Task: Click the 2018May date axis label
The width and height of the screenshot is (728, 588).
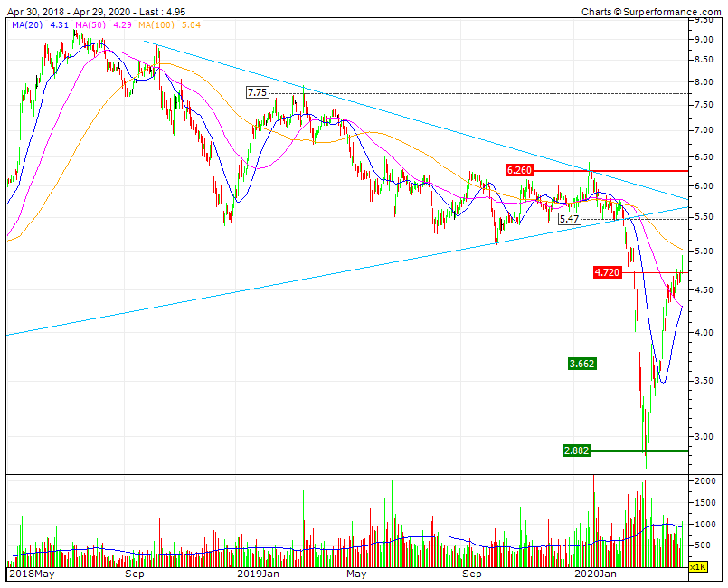Action: [32, 574]
